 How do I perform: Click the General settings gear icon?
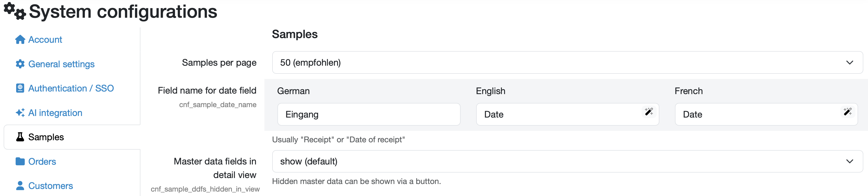(x=20, y=64)
